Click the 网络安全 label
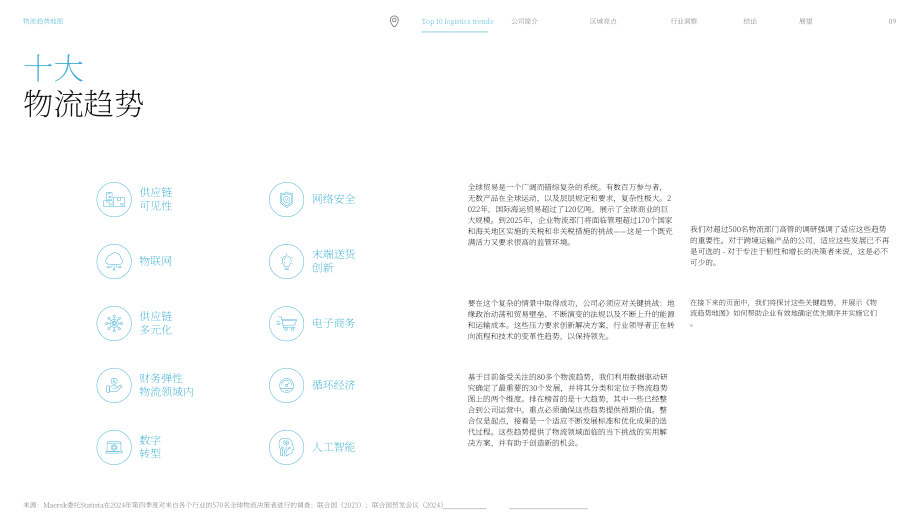 [x=333, y=199]
